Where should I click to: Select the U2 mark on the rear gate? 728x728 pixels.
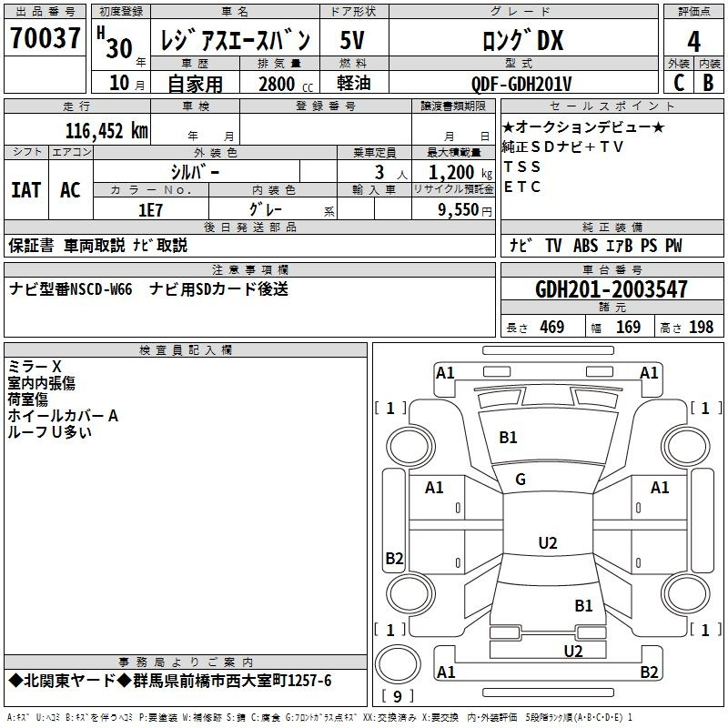572,651
